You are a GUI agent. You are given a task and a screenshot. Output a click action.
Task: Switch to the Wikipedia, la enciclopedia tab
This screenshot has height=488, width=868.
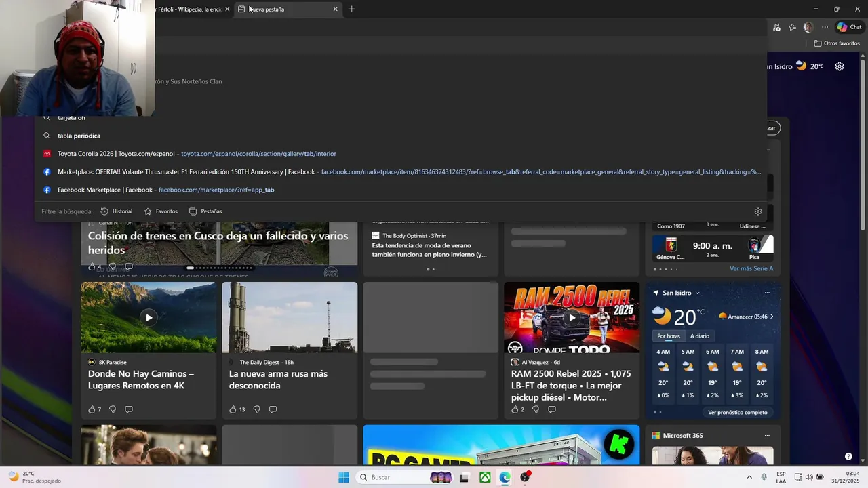pyautogui.click(x=190, y=9)
